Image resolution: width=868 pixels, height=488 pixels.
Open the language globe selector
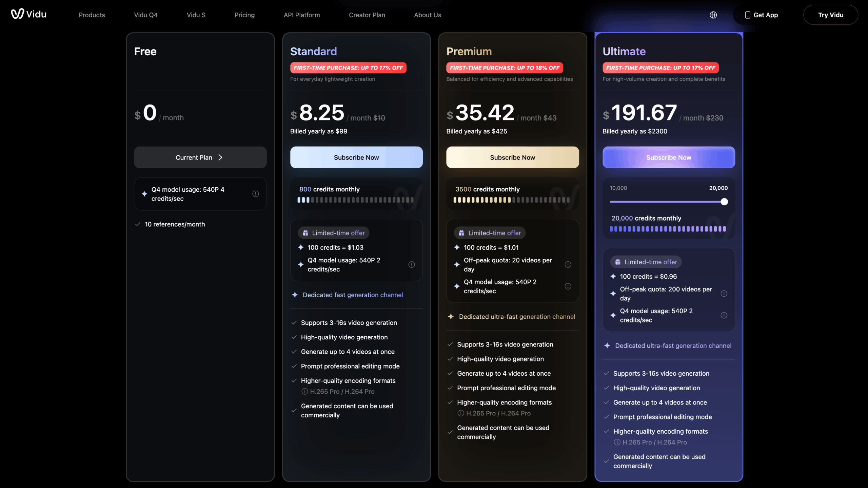pos(713,15)
